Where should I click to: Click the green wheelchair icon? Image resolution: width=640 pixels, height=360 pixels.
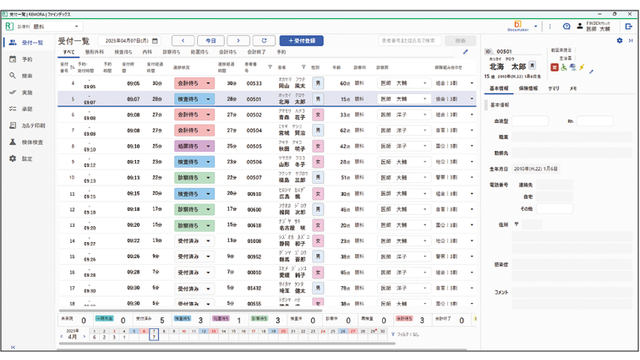click(564, 67)
